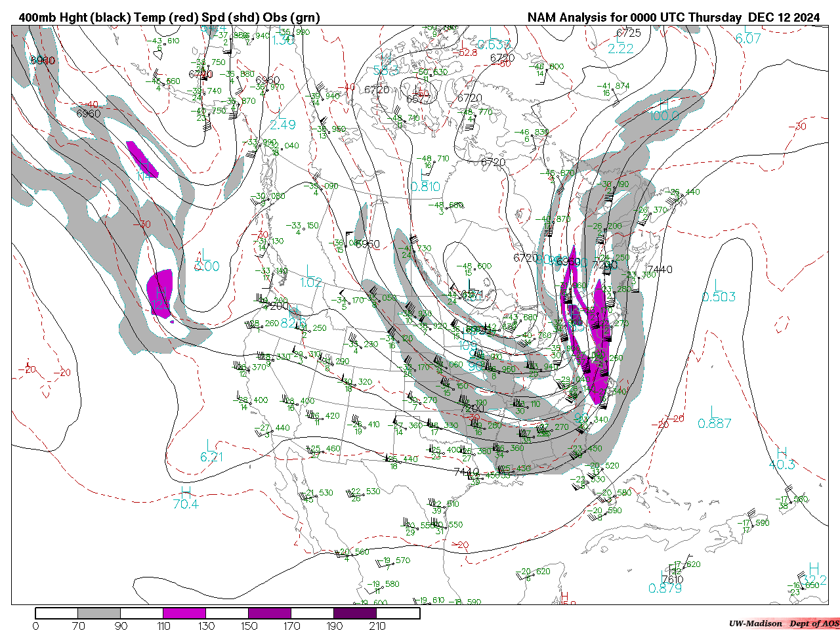The image size is (840, 630).
Task: Click the magenta 110-130 legend swatch
Action: (184, 613)
